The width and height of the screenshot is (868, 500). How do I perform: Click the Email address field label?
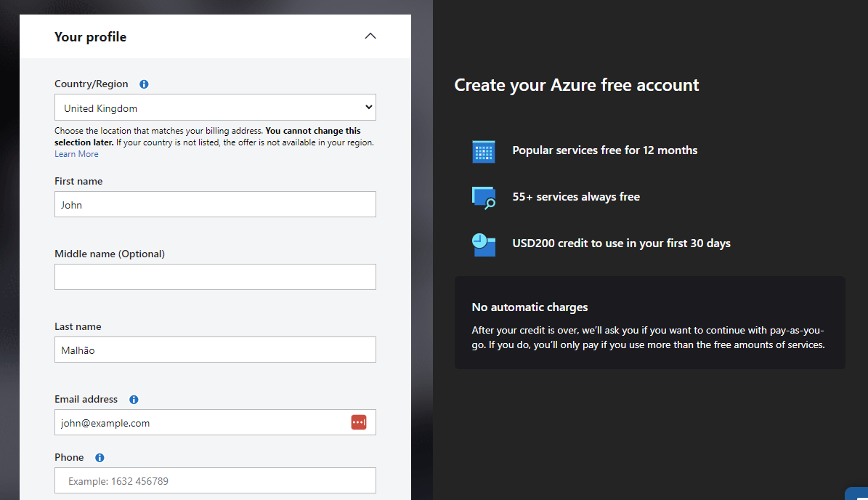86,399
